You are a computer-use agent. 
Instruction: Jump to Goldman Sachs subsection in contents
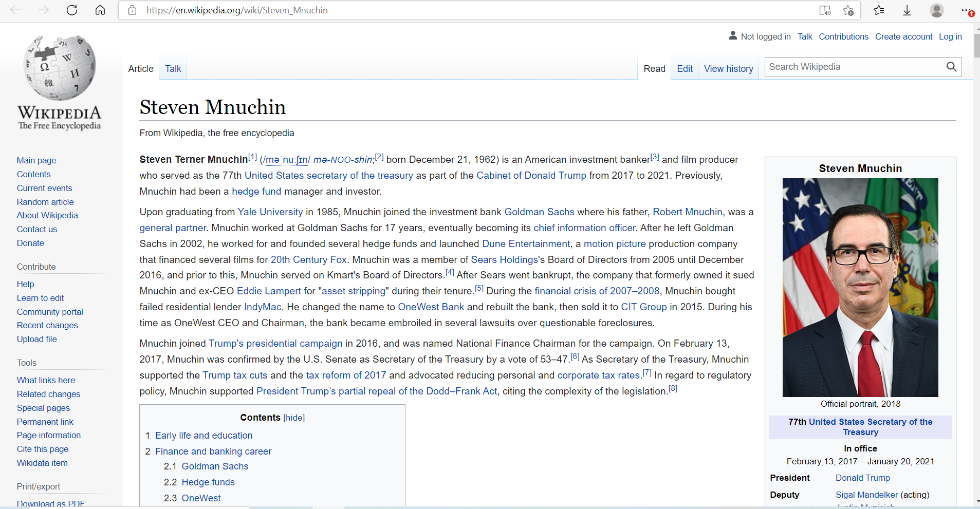pyautogui.click(x=215, y=466)
